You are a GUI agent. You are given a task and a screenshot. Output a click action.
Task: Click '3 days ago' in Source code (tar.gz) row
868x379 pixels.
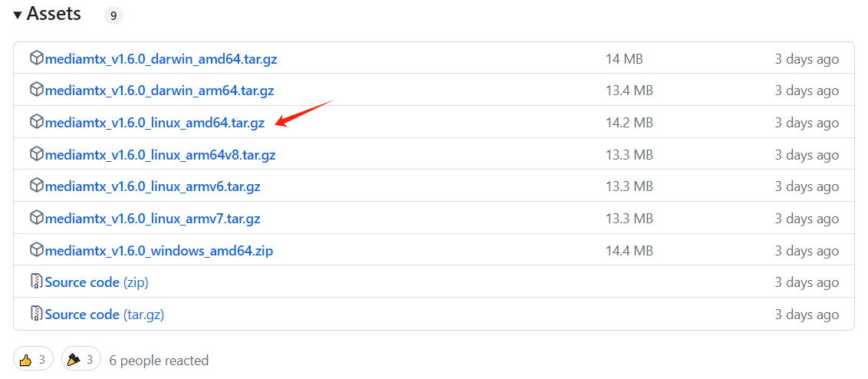807,315
